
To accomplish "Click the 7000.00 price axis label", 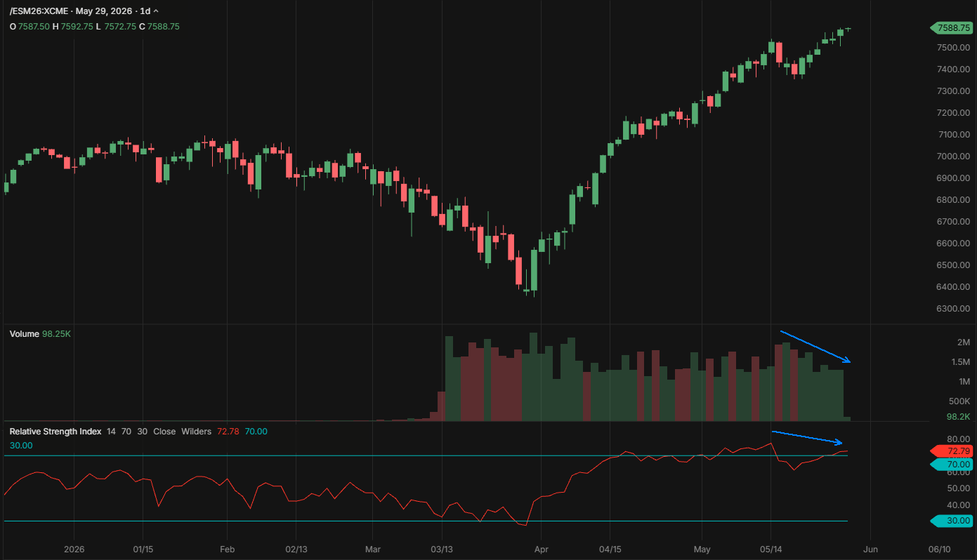I will point(953,156).
